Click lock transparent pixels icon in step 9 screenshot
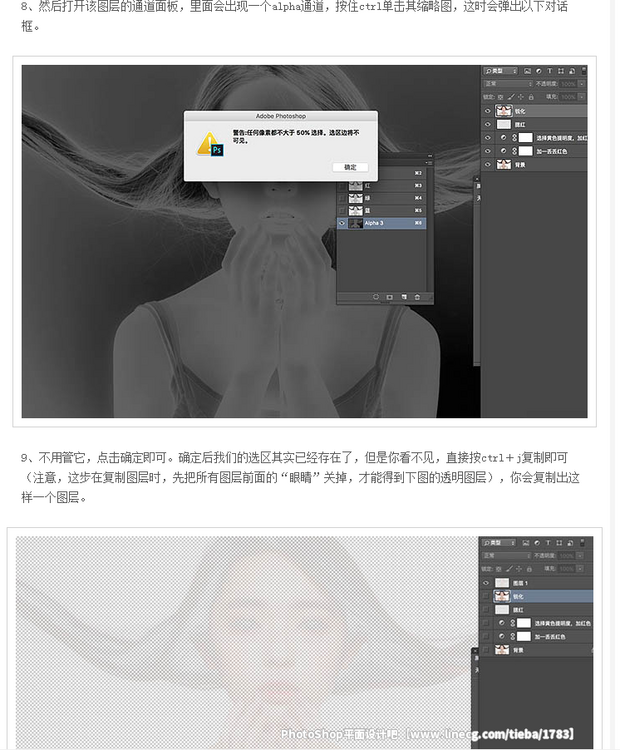Image resolution: width=620 pixels, height=750 pixels. [x=498, y=569]
